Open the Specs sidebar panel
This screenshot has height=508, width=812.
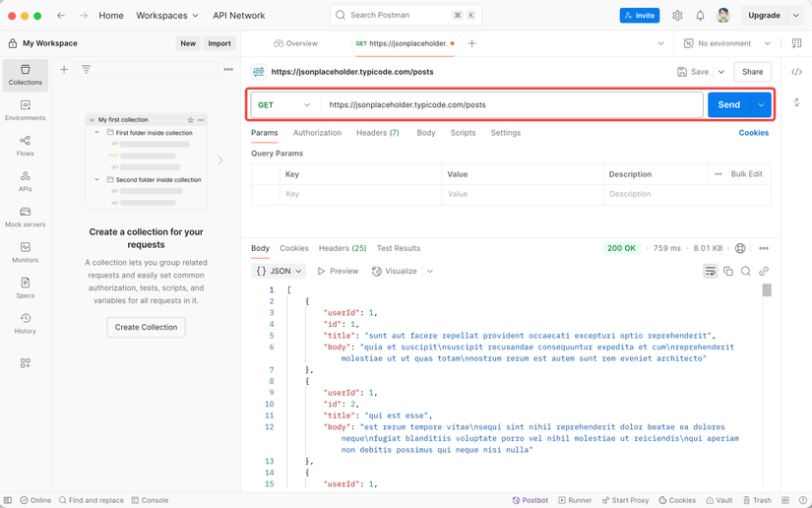click(25, 288)
